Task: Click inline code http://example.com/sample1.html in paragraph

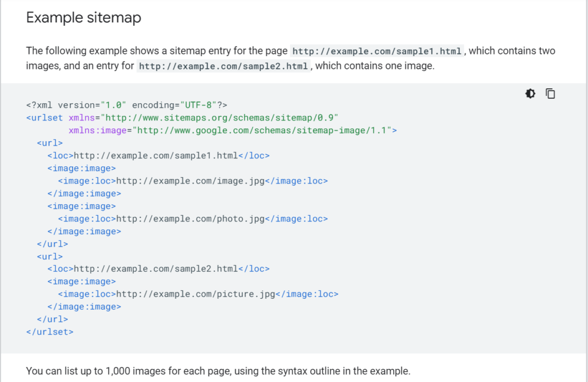Action: (377, 51)
